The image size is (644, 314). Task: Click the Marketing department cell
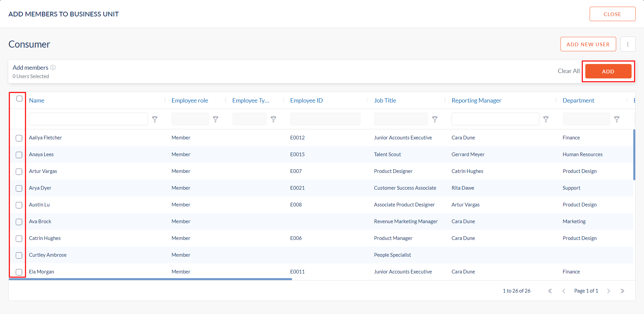point(574,222)
